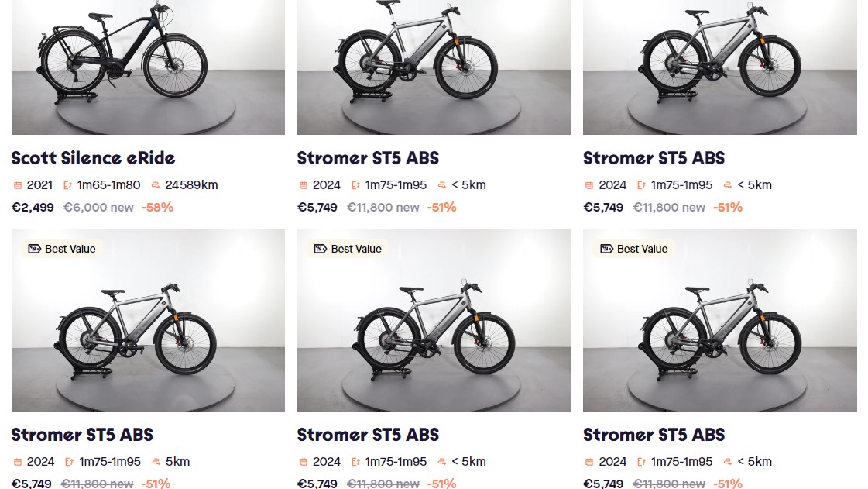Select the Scott Silence eRide bike photo
868x489 pixels.
(148, 66)
